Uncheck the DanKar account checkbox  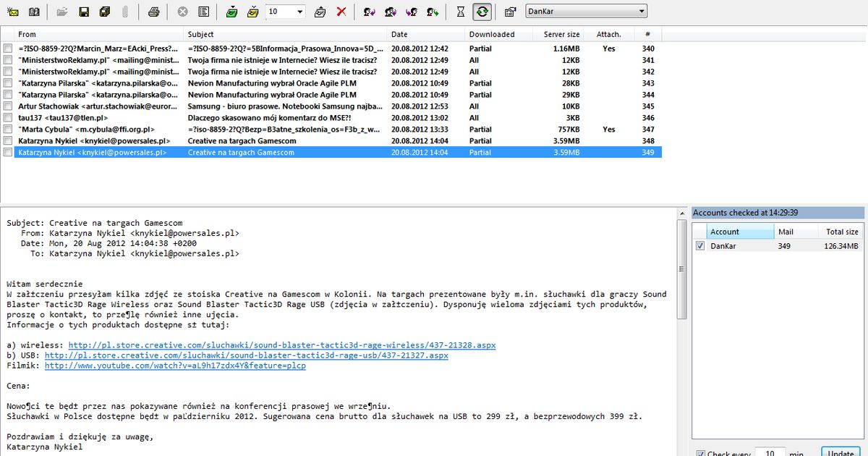pyautogui.click(x=699, y=246)
